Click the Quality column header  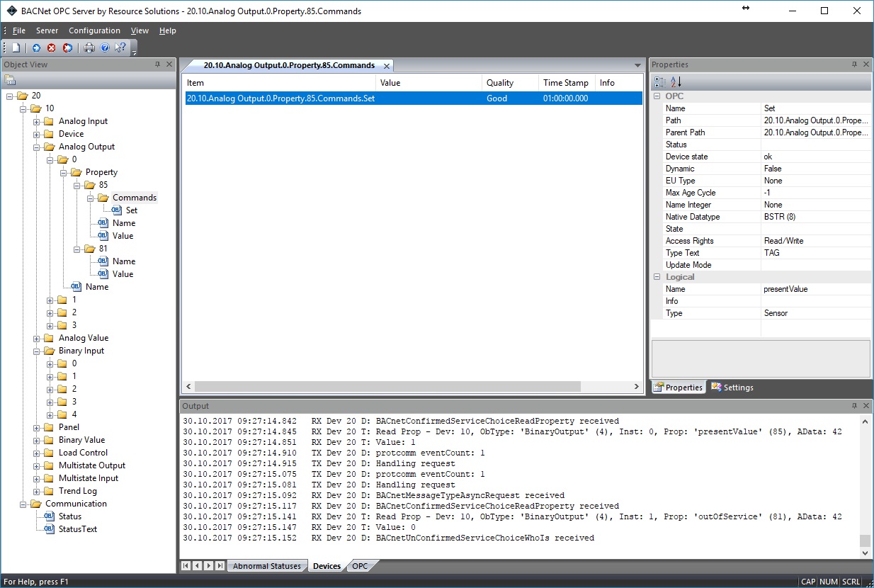click(500, 83)
